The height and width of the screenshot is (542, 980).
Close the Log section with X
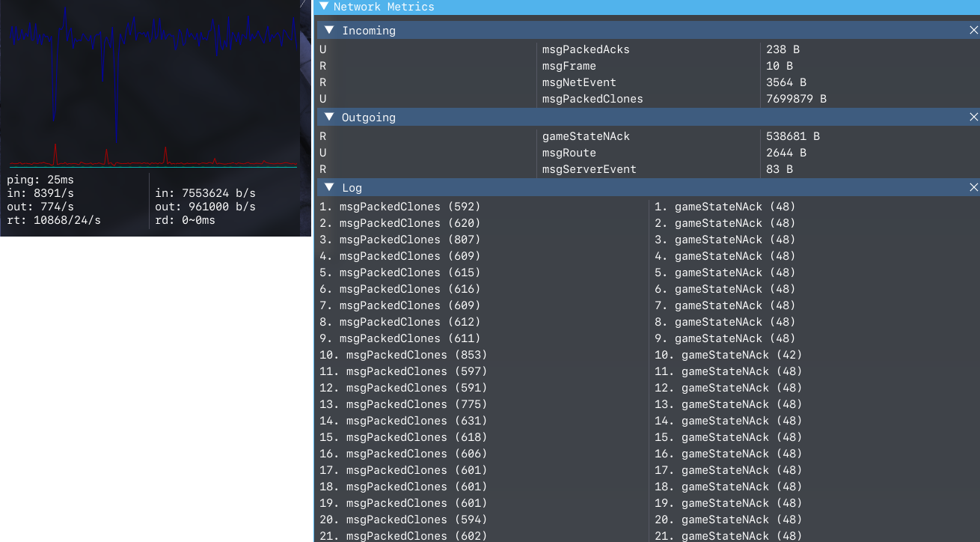973,188
